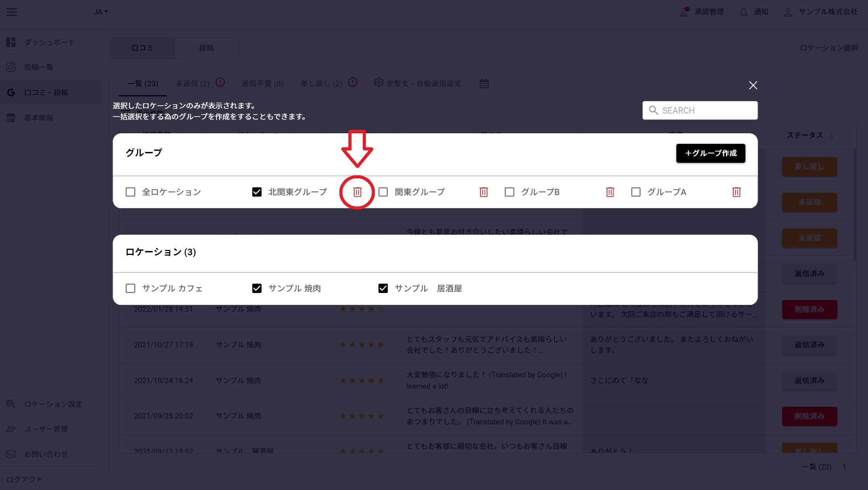Click the 通知 notification bell icon
Viewport: 868px width, 490px height.
point(743,12)
